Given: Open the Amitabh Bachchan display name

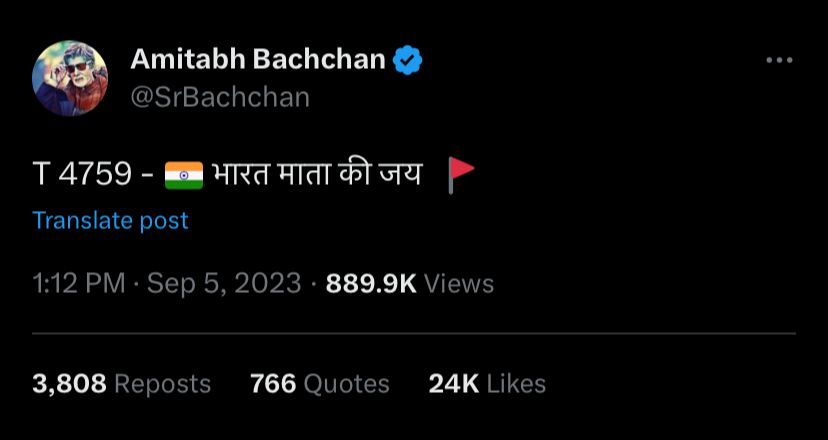Looking at the screenshot, I should (258, 59).
